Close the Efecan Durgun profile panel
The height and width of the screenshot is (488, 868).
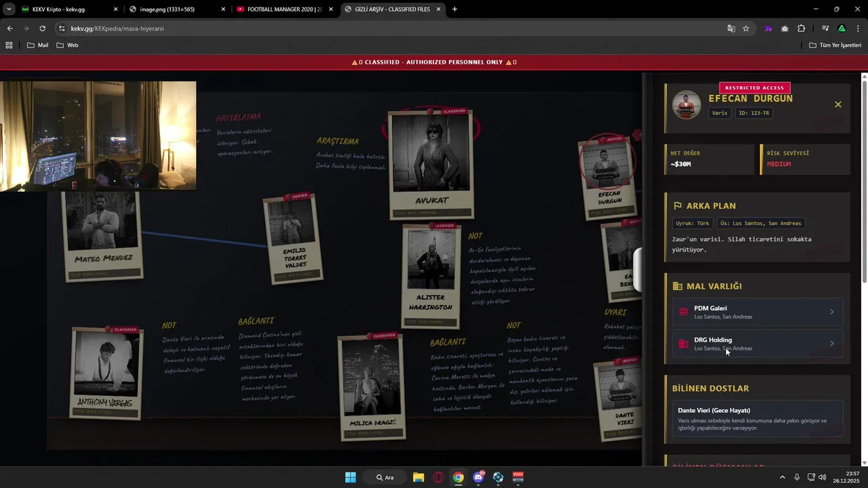[837, 104]
